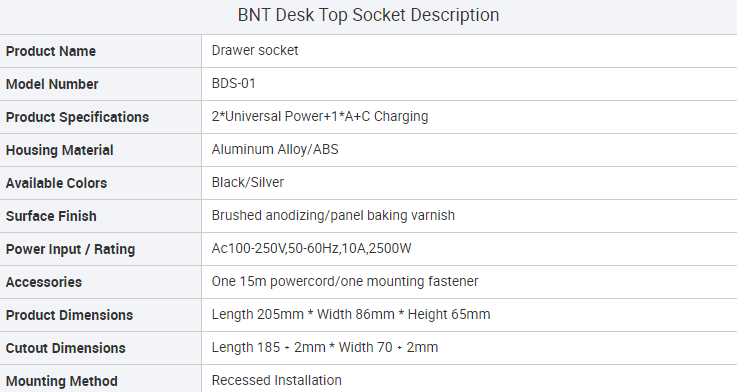Click the Length 205mm product dimensions value
737x392 pixels.
pos(351,314)
